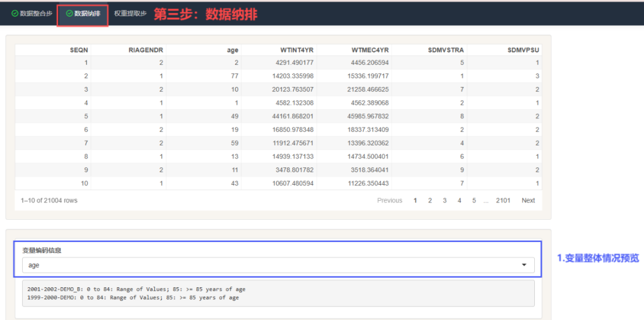Click the check icon beside 数据纳排
644x320 pixels.
pos(69,14)
